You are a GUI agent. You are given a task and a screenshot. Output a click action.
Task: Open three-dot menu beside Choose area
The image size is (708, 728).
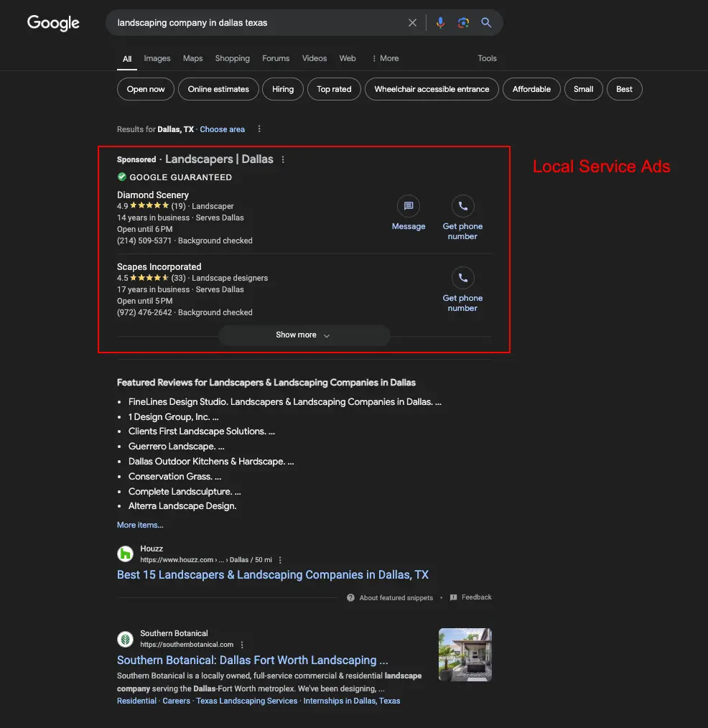(259, 129)
